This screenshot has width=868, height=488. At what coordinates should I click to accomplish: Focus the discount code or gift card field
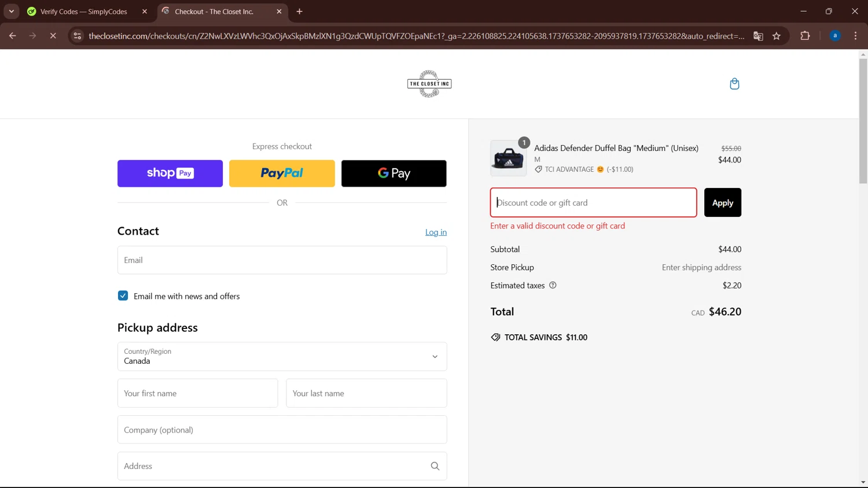click(594, 202)
